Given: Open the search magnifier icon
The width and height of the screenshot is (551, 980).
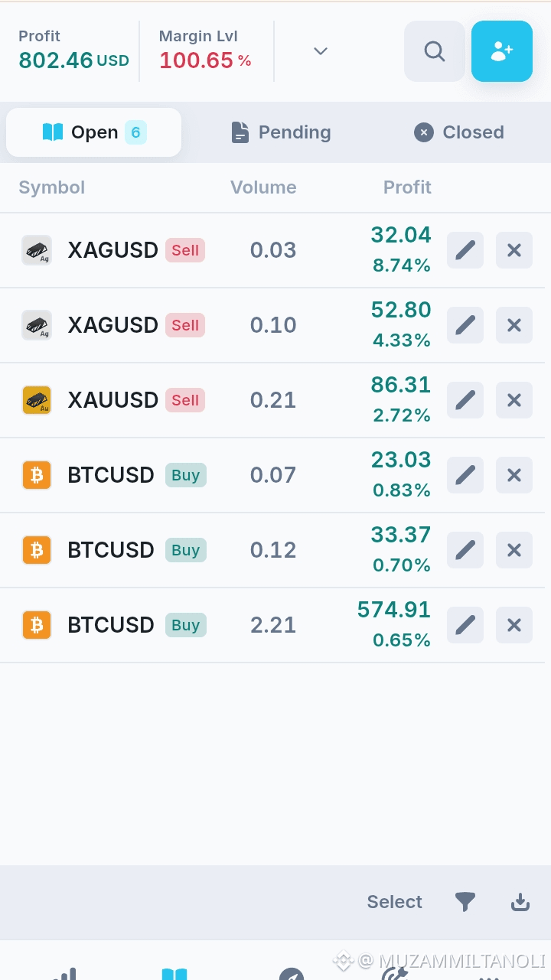Looking at the screenshot, I should (x=435, y=51).
